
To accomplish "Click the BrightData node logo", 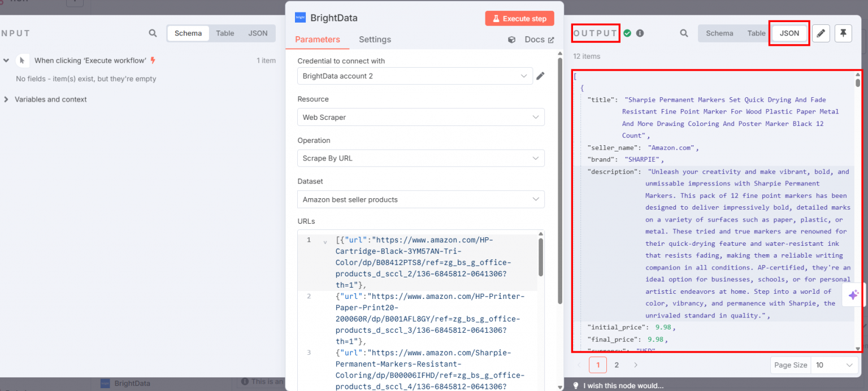I will pos(300,18).
